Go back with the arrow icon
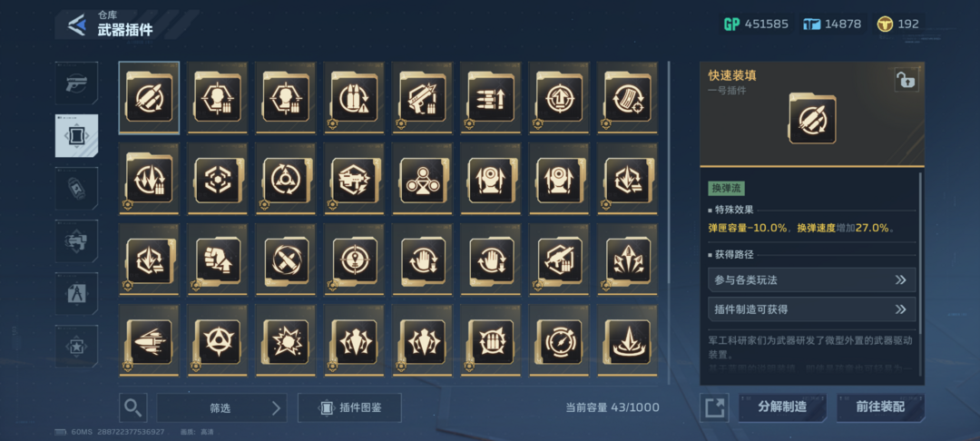The width and height of the screenshot is (980, 441). [77, 25]
